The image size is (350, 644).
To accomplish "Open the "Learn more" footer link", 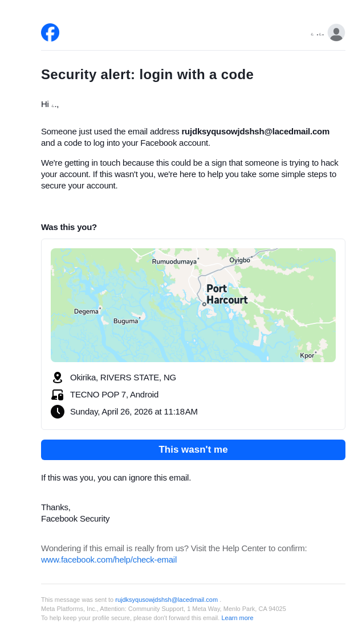I will point(237,618).
